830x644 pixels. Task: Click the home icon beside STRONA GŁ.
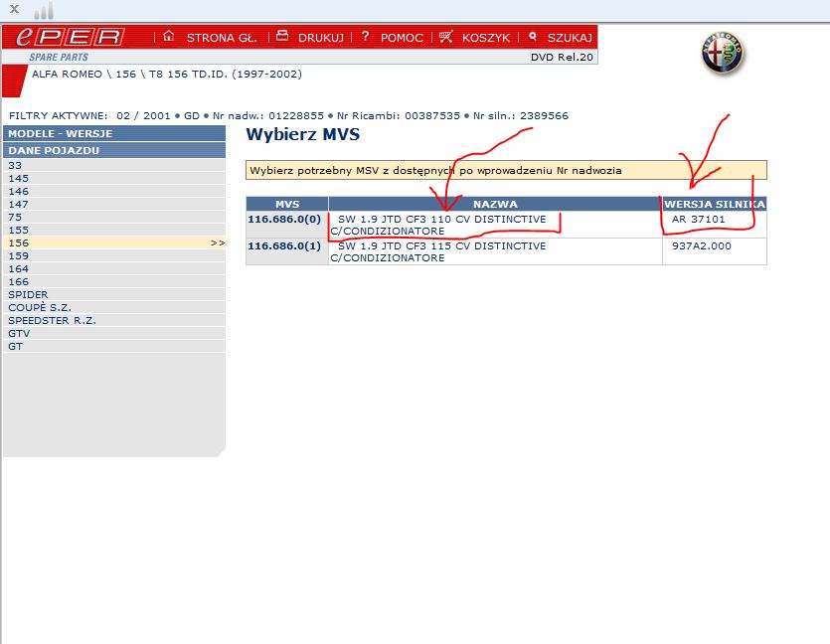coord(168,36)
